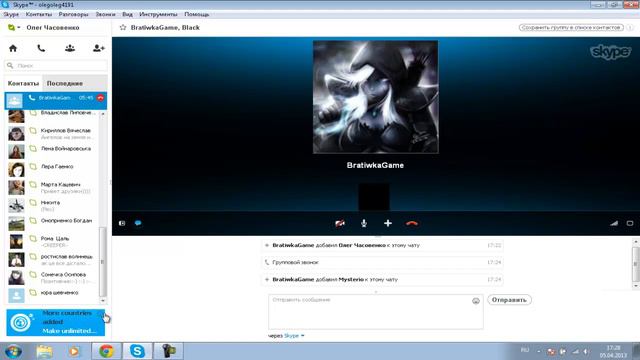Viewport: 640px width, 360px height.
Task: Click the favorite star next to BratiwkaGame, Black
Action: pos(123,27)
